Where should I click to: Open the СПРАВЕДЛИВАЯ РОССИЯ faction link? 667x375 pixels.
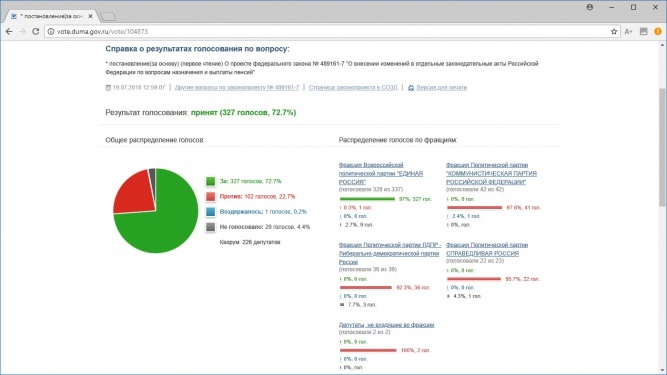coord(487,249)
